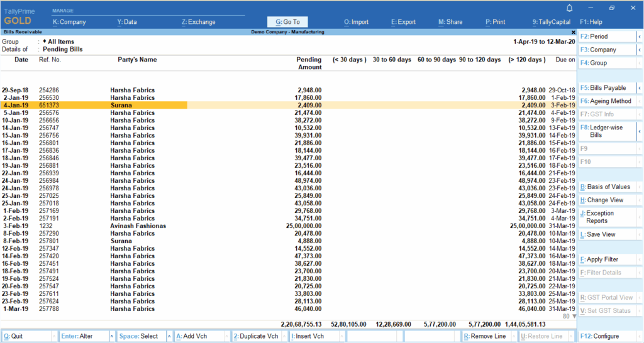Open the K: Company menu

[x=69, y=22]
